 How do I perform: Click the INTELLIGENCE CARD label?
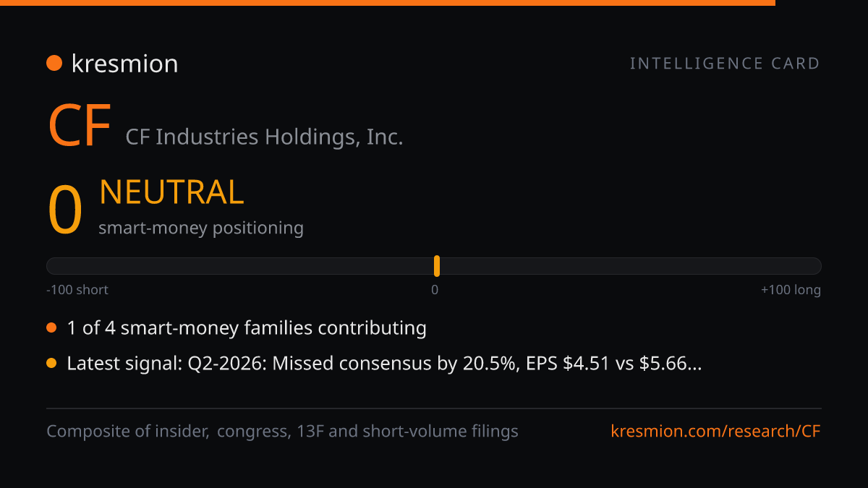point(725,64)
